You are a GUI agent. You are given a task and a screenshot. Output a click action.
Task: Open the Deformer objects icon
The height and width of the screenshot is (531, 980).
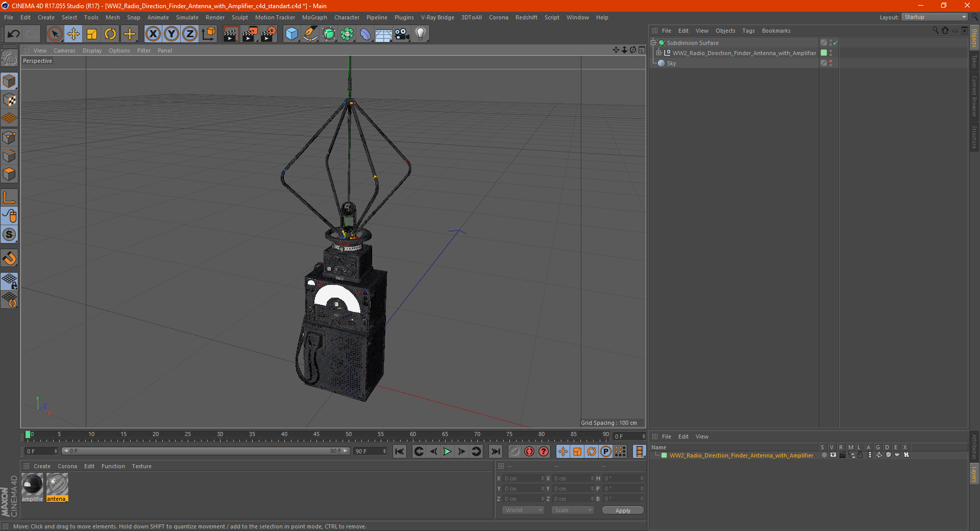pyautogui.click(x=365, y=34)
